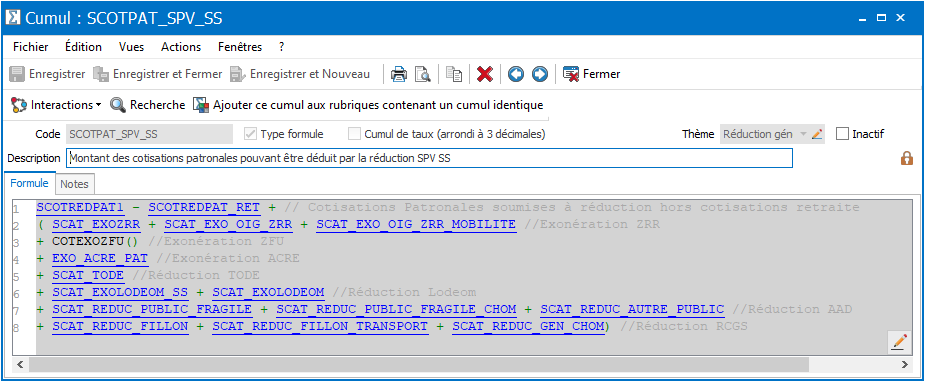This screenshot has height=382, width=925.
Task: Click the printer icon
Action: click(x=399, y=74)
